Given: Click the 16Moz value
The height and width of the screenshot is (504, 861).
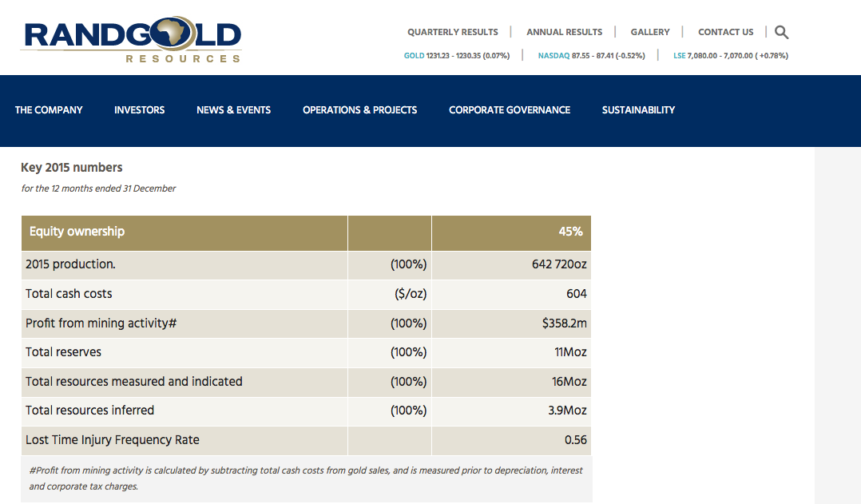Looking at the screenshot, I should 569,382.
